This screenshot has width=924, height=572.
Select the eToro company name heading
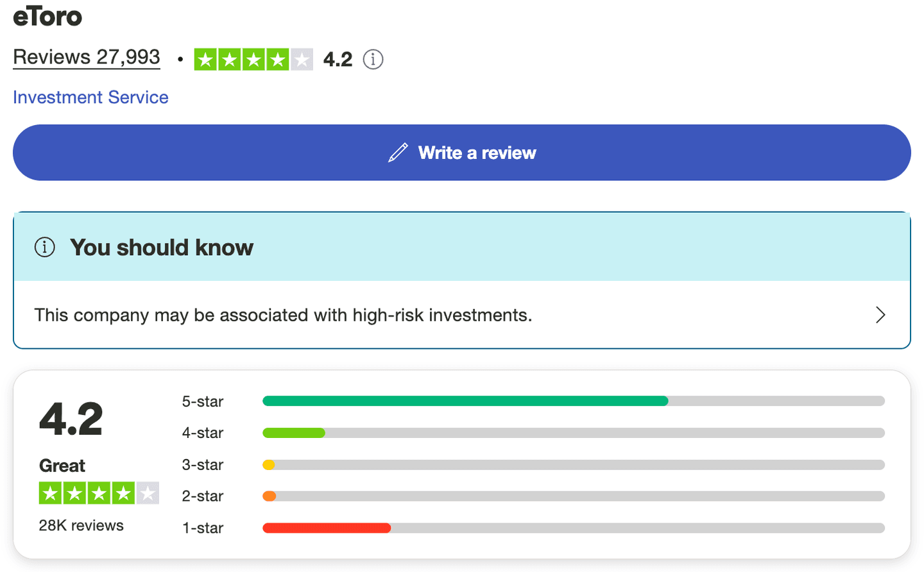[47, 17]
